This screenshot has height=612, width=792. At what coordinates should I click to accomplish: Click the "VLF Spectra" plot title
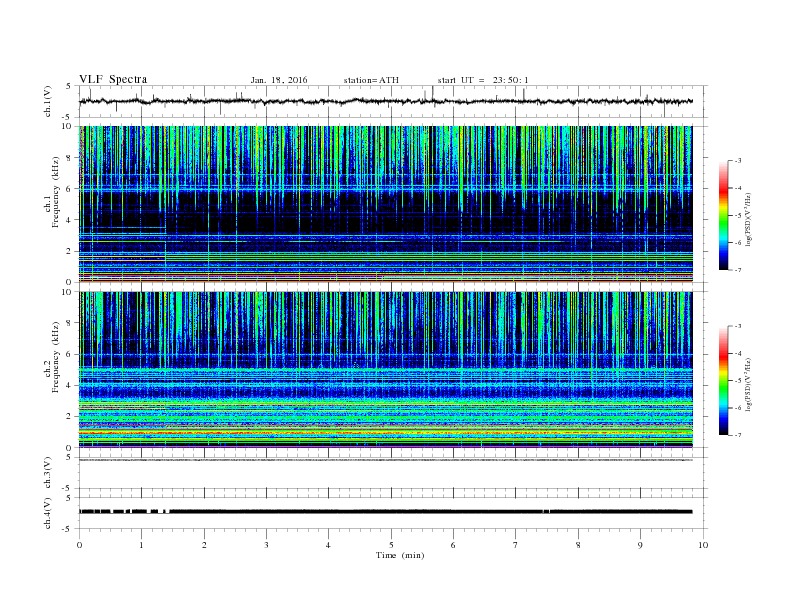point(113,79)
